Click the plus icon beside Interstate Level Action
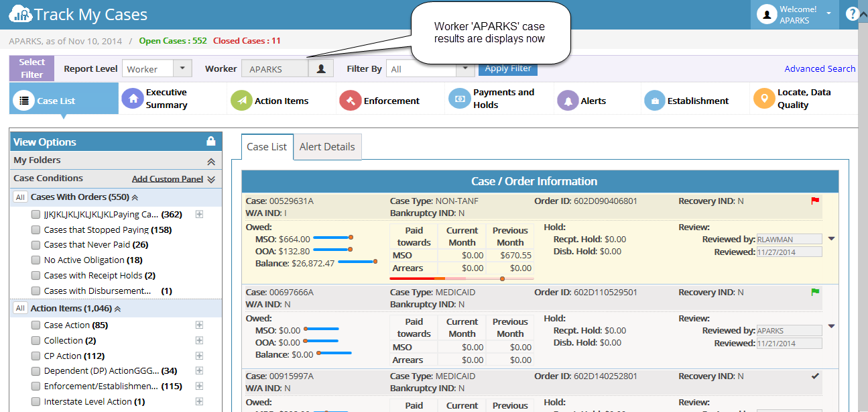The height and width of the screenshot is (412, 868). tap(199, 401)
